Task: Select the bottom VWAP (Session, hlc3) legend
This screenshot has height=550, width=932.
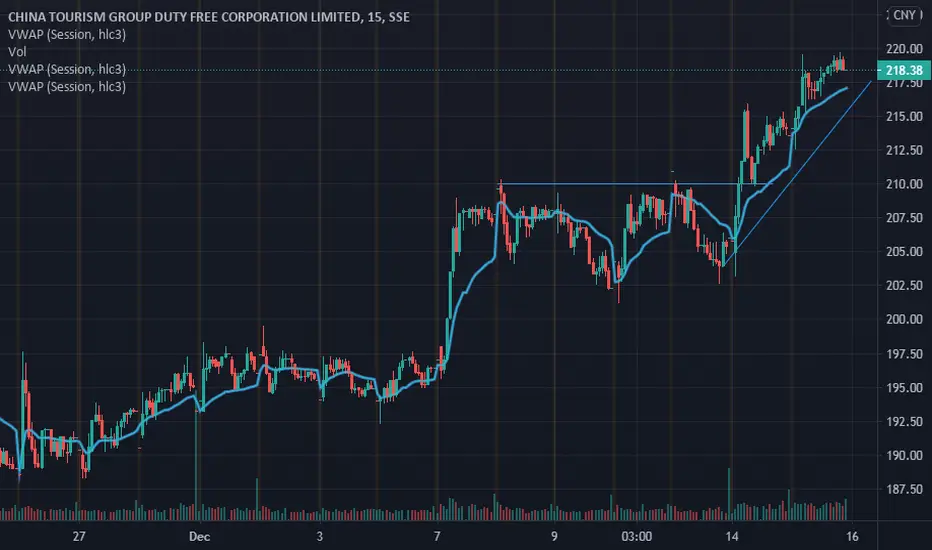Action: tap(67, 87)
